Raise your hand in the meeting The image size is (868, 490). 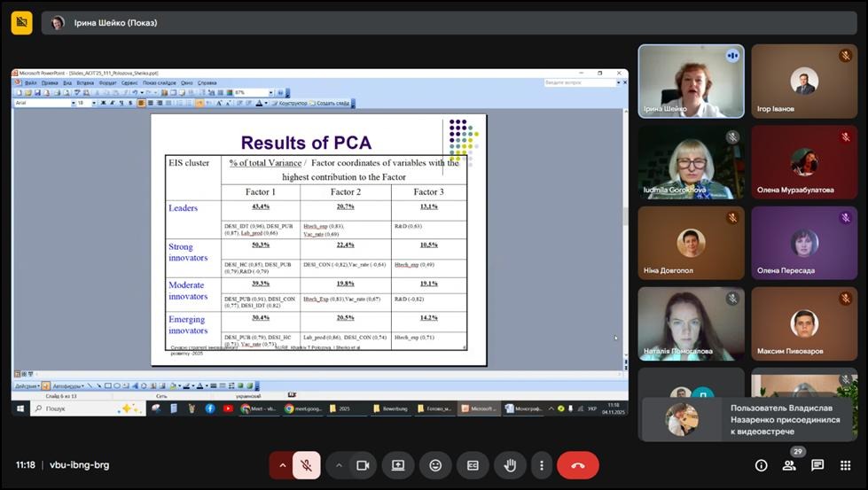coord(510,465)
